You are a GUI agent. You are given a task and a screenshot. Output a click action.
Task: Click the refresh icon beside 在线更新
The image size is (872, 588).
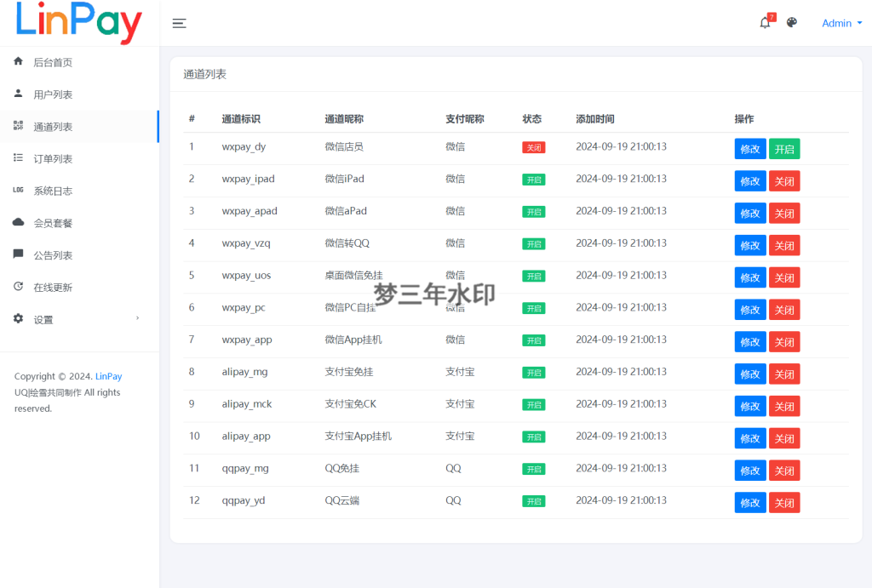(x=19, y=286)
